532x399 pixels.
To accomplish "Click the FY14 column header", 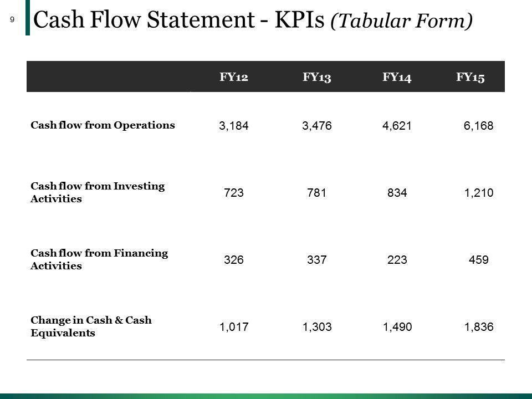I will [396, 78].
